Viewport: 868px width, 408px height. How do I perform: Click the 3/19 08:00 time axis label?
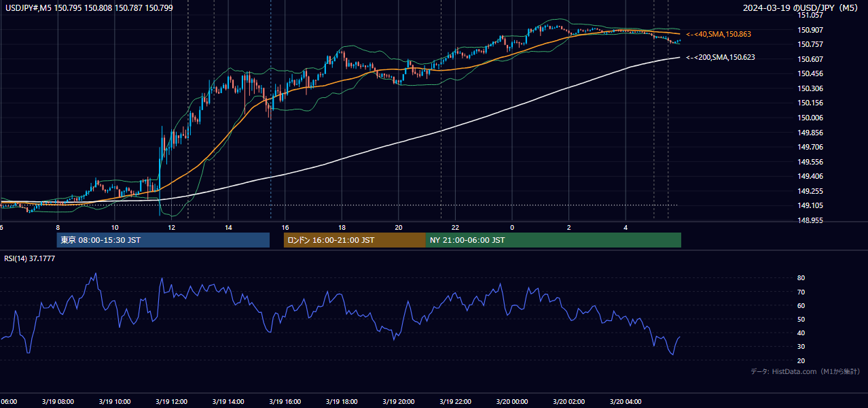(58, 402)
